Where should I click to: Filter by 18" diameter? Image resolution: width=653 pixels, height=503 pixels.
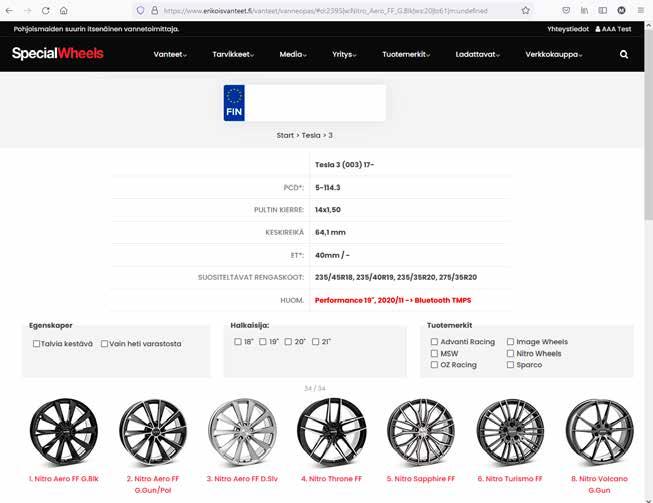pos(238,341)
